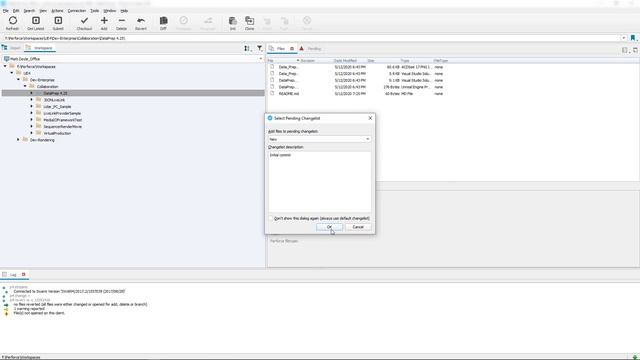Click the tree view icon left of Depot tab
640x360 pixels.
tap(4, 48)
